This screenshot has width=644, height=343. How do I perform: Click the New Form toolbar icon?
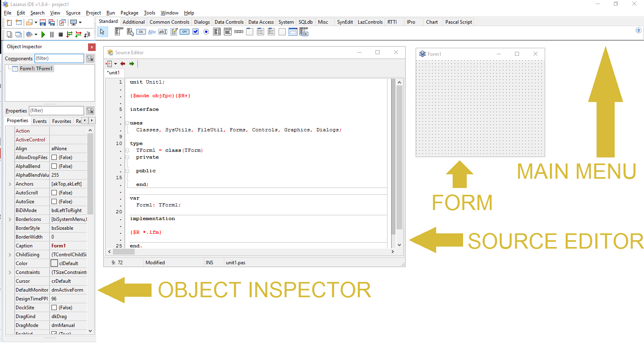click(x=18, y=22)
